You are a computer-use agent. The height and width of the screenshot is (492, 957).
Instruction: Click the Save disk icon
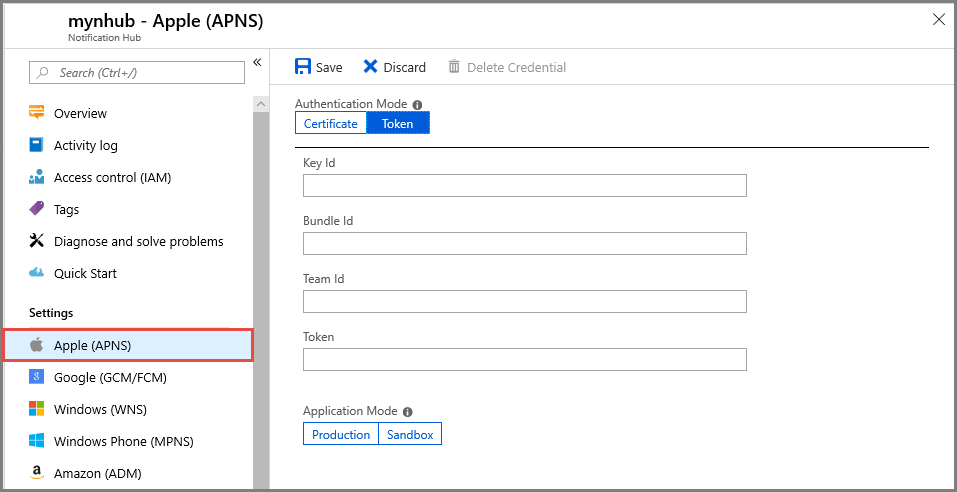[303, 67]
